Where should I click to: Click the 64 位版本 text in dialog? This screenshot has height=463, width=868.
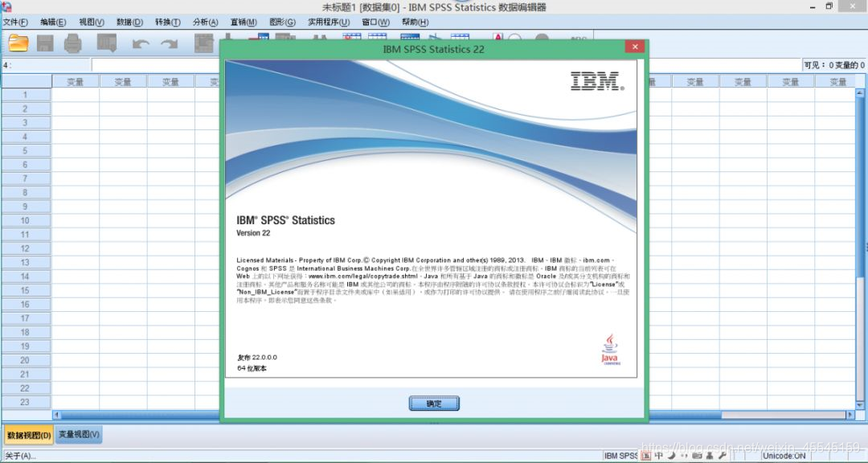[x=252, y=368]
